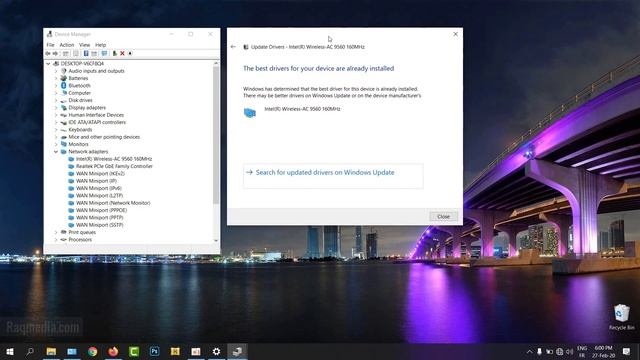Image resolution: width=640 pixels, height=360 pixels.
Task: Select Intel(R) Wireless-AC 9560 160MHz in tree
Action: tap(114, 159)
